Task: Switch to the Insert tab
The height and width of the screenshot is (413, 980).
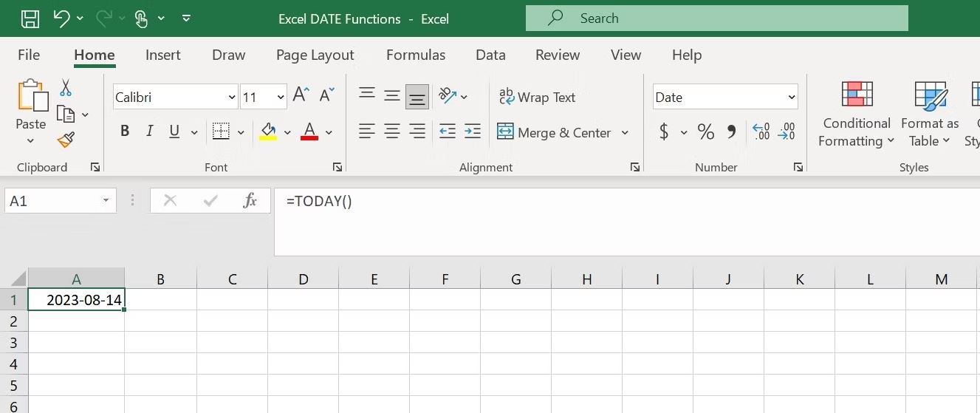Action: [x=163, y=55]
